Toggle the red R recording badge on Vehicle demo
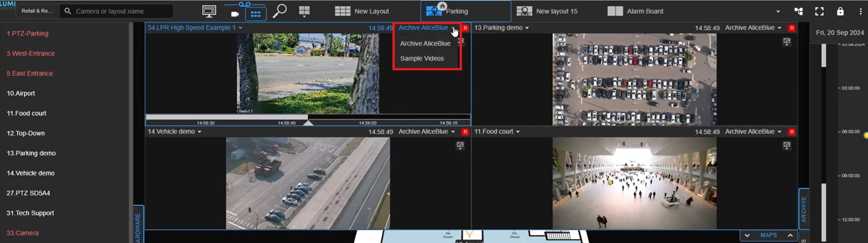The width and height of the screenshot is (868, 243). pyautogui.click(x=465, y=132)
